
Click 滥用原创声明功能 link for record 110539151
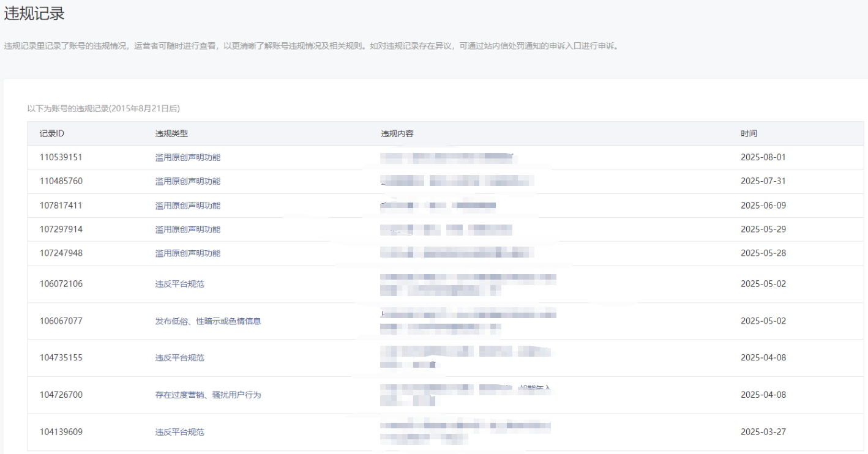[x=187, y=157]
